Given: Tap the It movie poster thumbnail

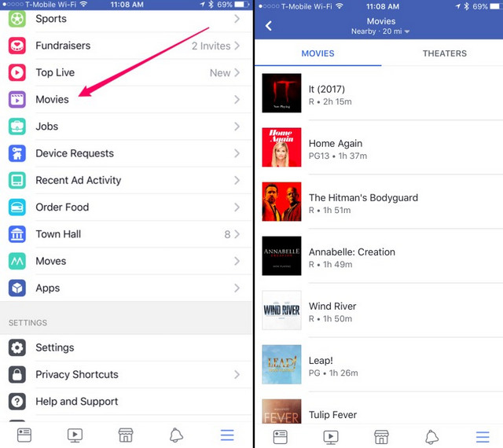Looking at the screenshot, I should 281,93.
